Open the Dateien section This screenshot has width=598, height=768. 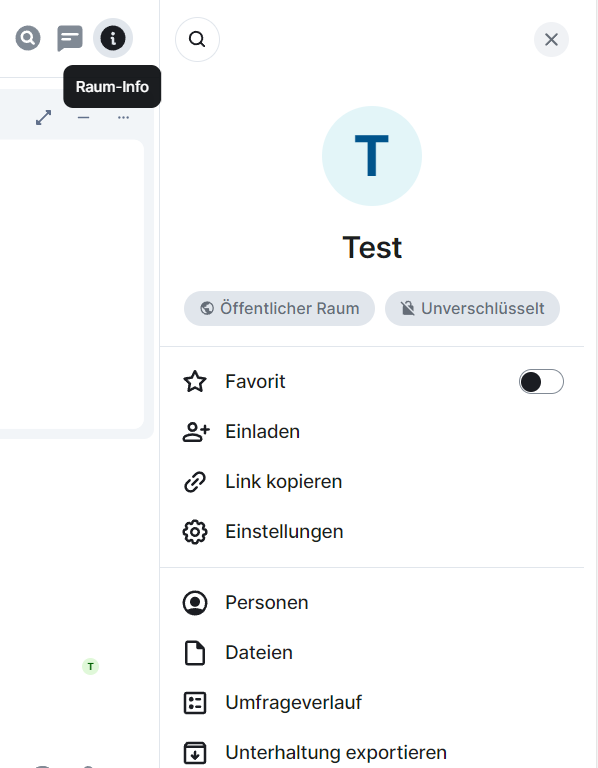372,652
